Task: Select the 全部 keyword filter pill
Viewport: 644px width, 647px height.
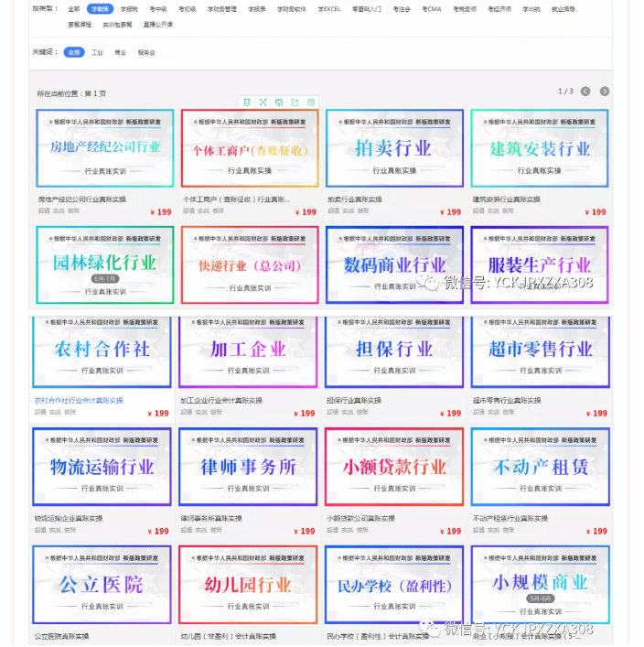Action: point(74,53)
